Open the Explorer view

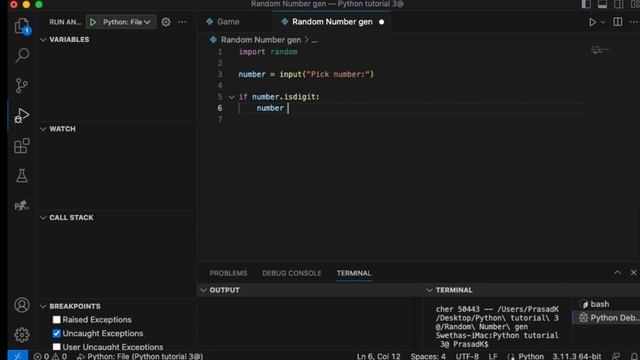pos(22,26)
